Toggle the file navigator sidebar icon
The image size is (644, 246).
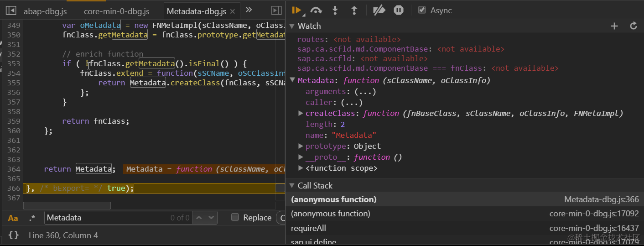click(11, 10)
